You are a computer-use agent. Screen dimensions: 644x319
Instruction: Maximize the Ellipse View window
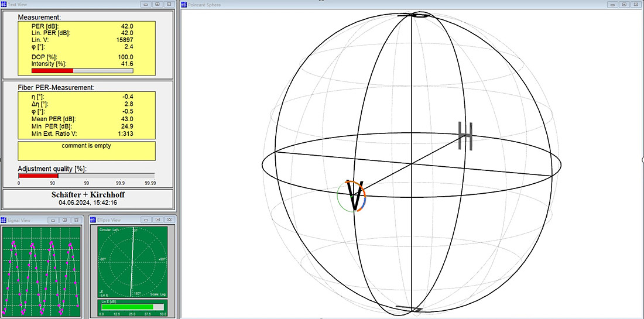tap(157, 220)
